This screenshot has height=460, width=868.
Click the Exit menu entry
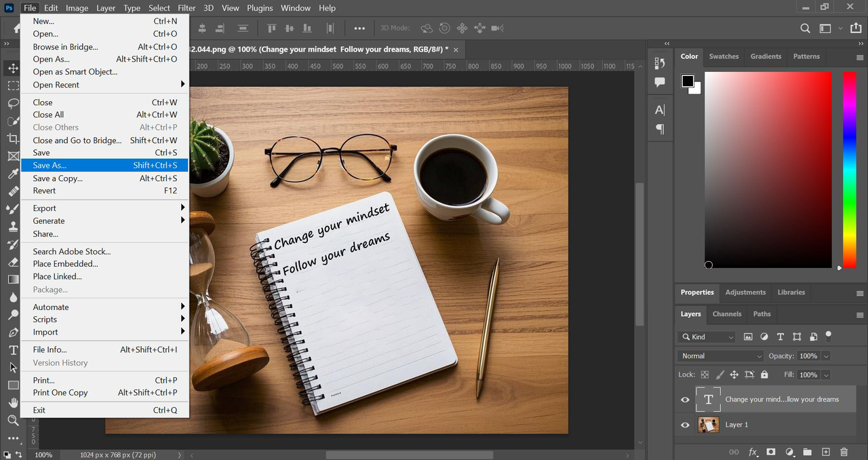[104, 410]
